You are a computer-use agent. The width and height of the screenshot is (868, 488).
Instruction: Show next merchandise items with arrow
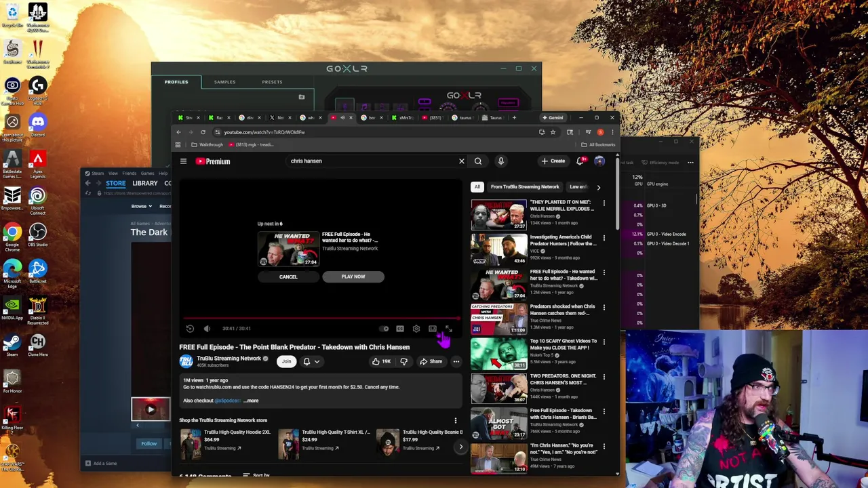click(460, 447)
